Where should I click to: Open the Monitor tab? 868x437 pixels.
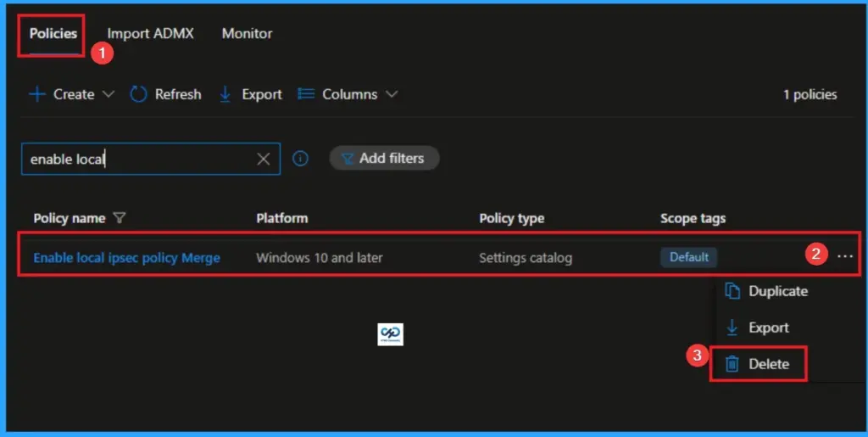click(247, 33)
